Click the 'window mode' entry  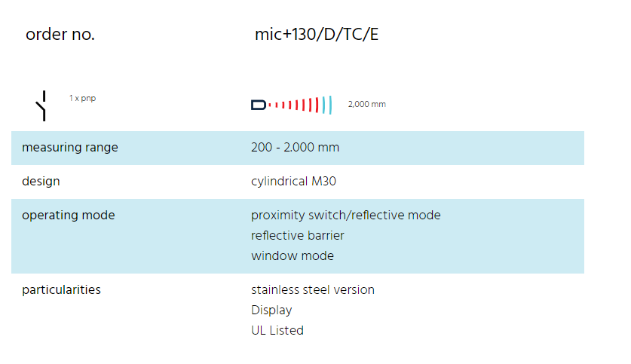tap(293, 255)
